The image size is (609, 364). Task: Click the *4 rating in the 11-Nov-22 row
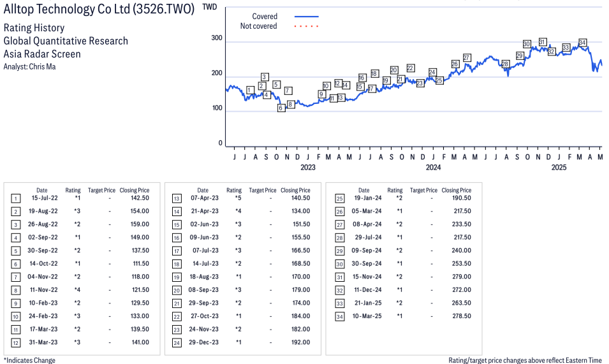[77, 290]
